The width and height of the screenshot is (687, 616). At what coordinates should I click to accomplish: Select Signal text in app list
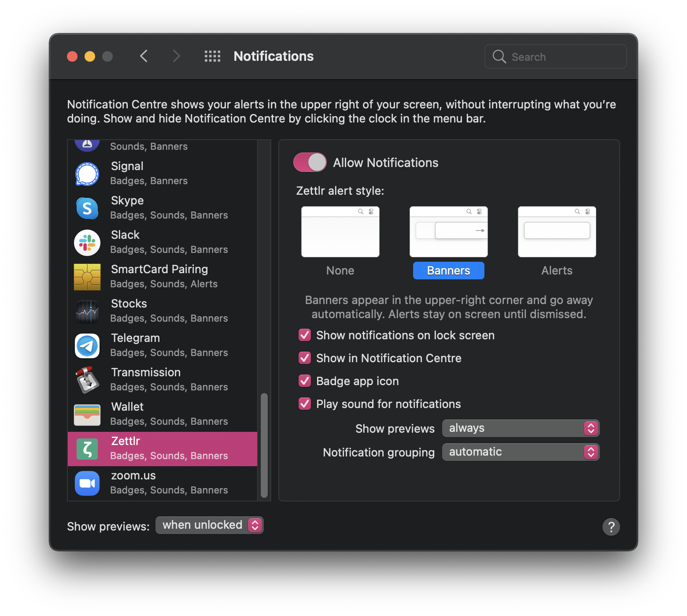point(127,166)
